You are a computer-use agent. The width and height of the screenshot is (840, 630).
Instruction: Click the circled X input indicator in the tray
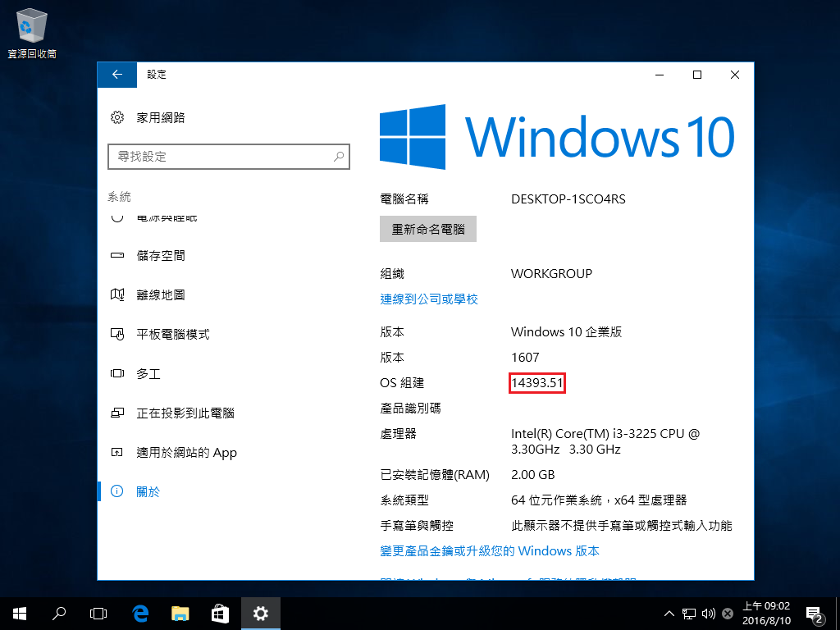pyautogui.click(x=727, y=614)
